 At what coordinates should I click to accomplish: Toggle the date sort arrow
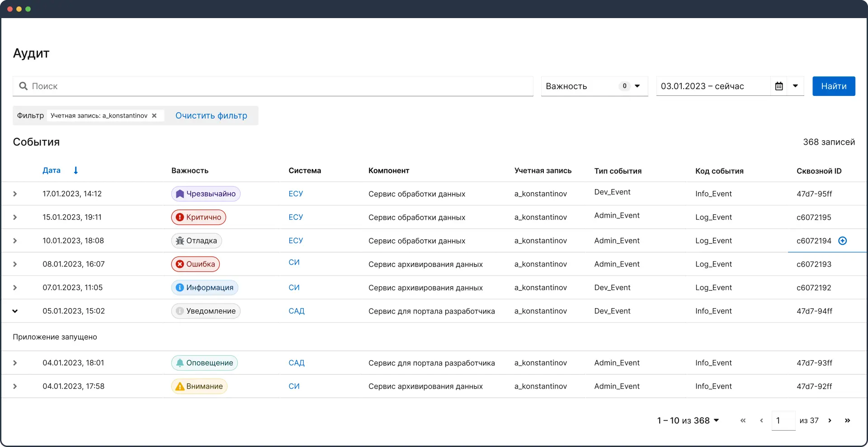coord(75,170)
